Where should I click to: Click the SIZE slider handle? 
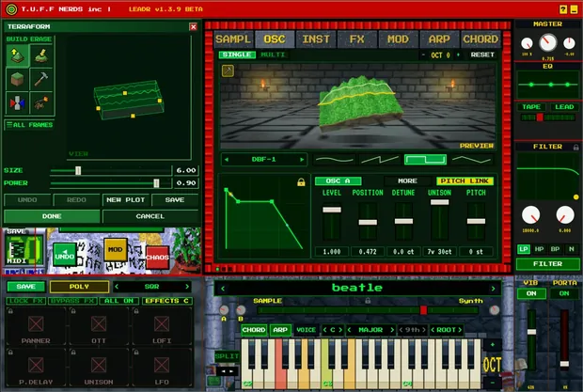tap(78, 170)
